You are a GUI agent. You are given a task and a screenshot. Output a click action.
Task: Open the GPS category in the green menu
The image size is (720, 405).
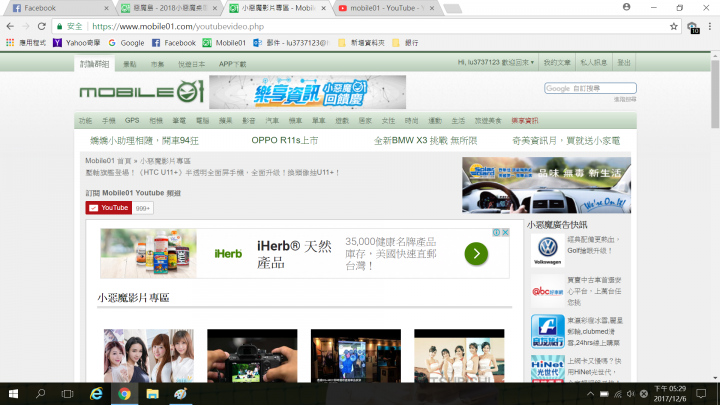(x=132, y=121)
